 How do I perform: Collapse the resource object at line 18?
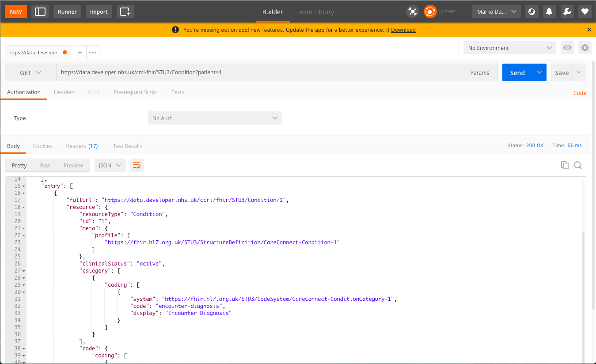pyautogui.click(x=24, y=207)
